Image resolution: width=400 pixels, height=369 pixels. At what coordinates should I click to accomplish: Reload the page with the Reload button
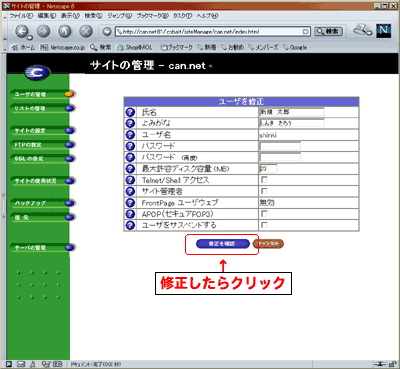[65, 31]
